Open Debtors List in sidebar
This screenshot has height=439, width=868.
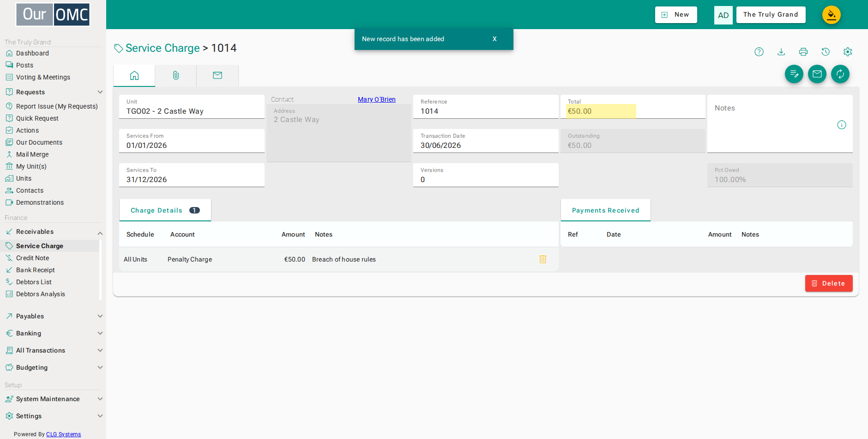pos(34,282)
